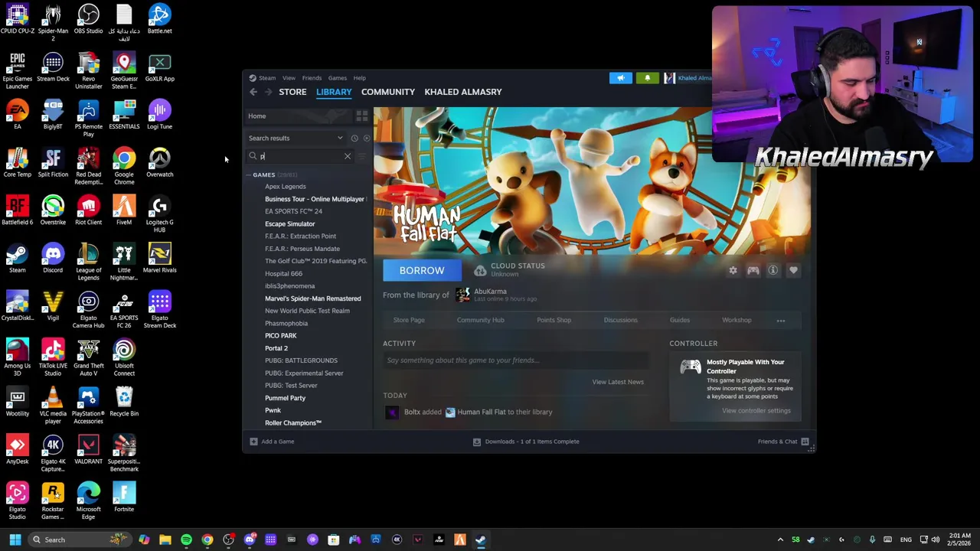Open the Points Shop link
Viewport: 980px width, 551px height.
[554, 320]
